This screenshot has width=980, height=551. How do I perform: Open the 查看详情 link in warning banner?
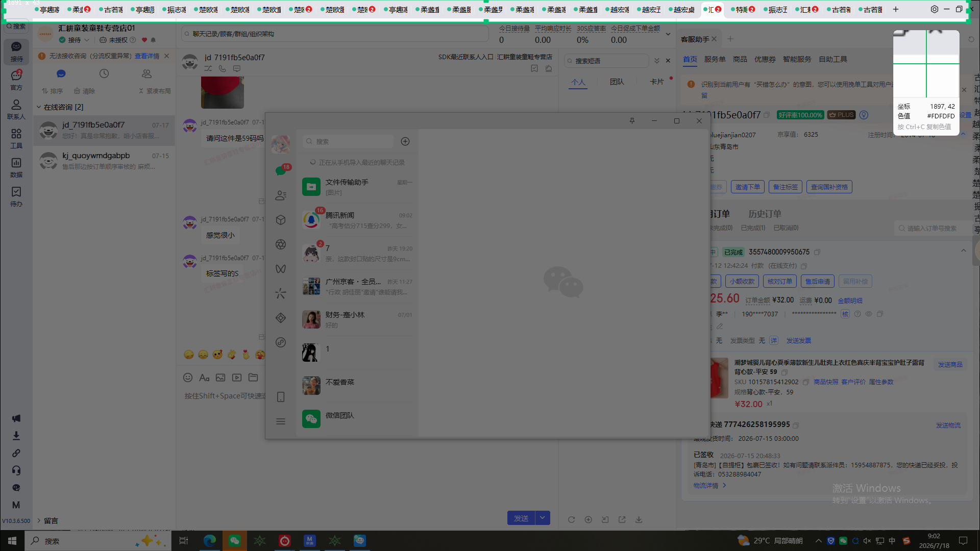pyautogui.click(x=147, y=56)
